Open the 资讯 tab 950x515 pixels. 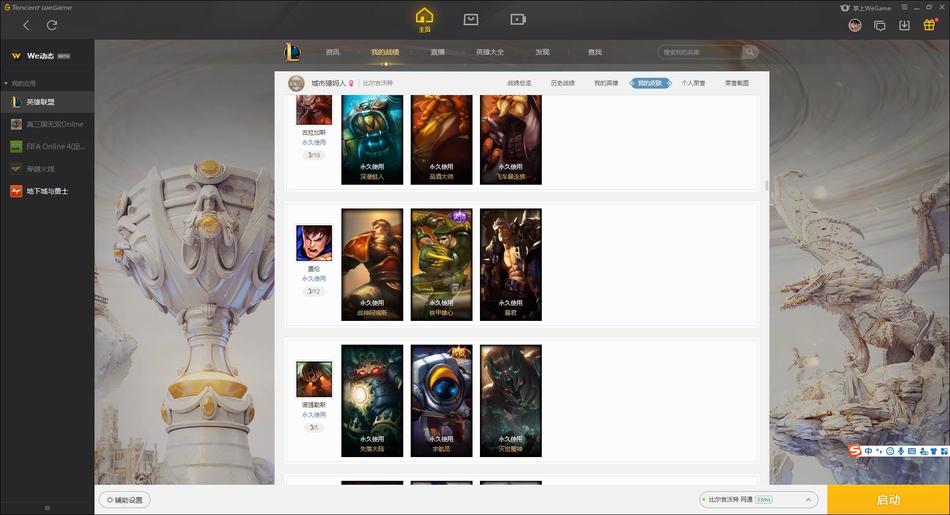pyautogui.click(x=333, y=52)
